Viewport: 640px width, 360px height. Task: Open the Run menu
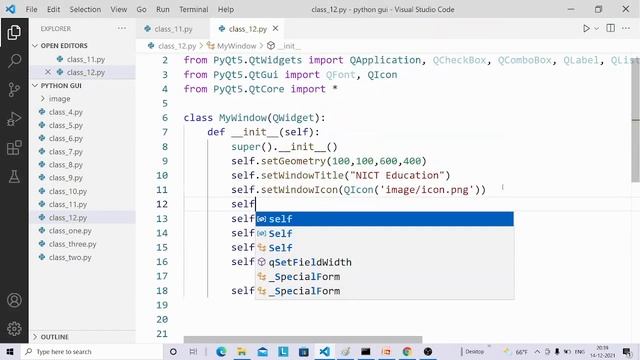[162, 9]
